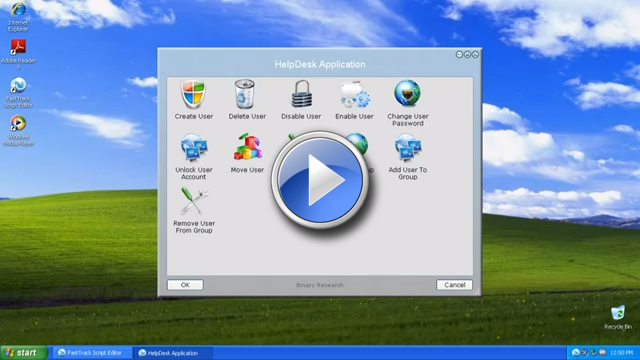Activate HelpDesk Application taskbar button
The image size is (640, 360).
[x=172, y=353]
